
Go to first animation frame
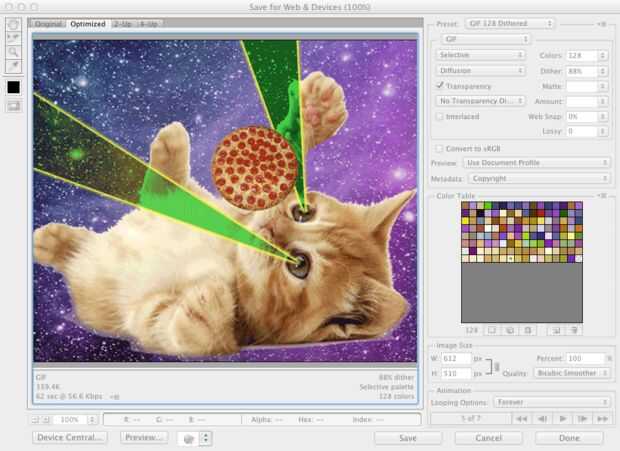(x=521, y=419)
